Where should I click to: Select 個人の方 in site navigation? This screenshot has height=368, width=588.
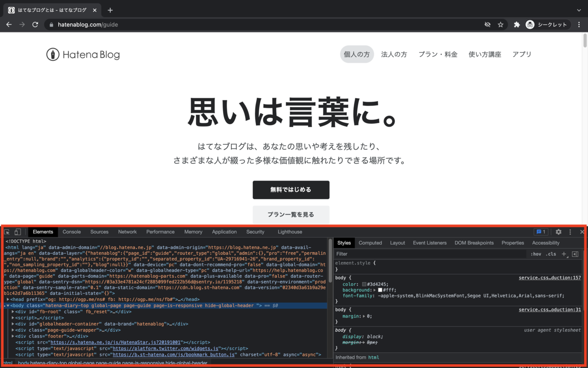click(x=357, y=54)
